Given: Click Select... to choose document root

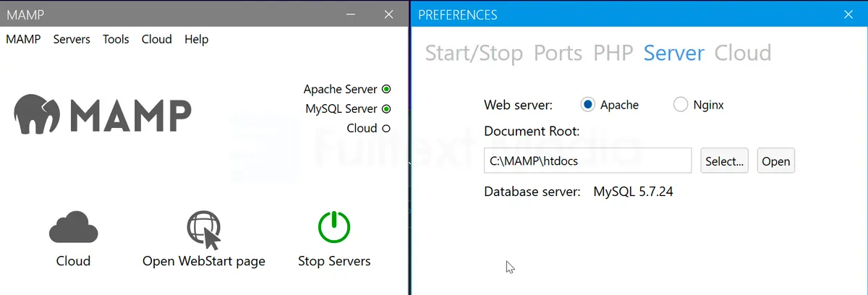Looking at the screenshot, I should [724, 161].
